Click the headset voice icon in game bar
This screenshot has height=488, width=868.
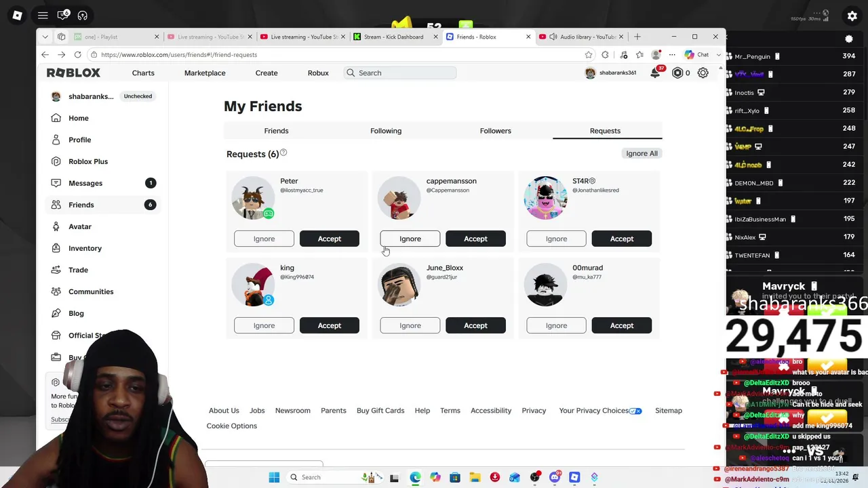(83, 15)
